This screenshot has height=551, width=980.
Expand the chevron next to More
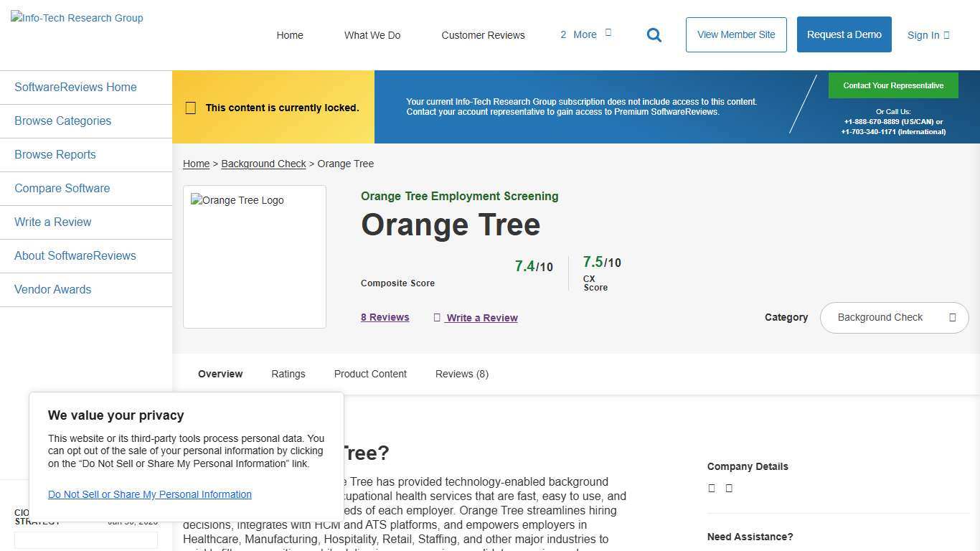[x=607, y=32]
